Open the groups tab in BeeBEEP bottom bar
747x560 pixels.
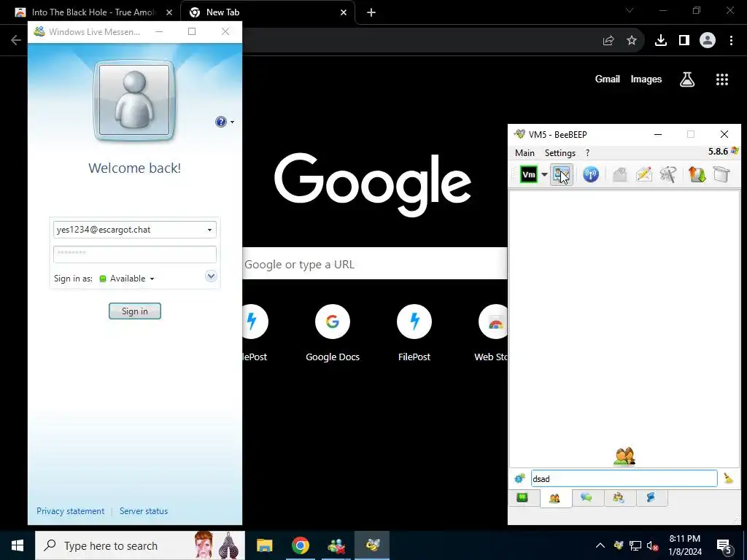pos(619,498)
